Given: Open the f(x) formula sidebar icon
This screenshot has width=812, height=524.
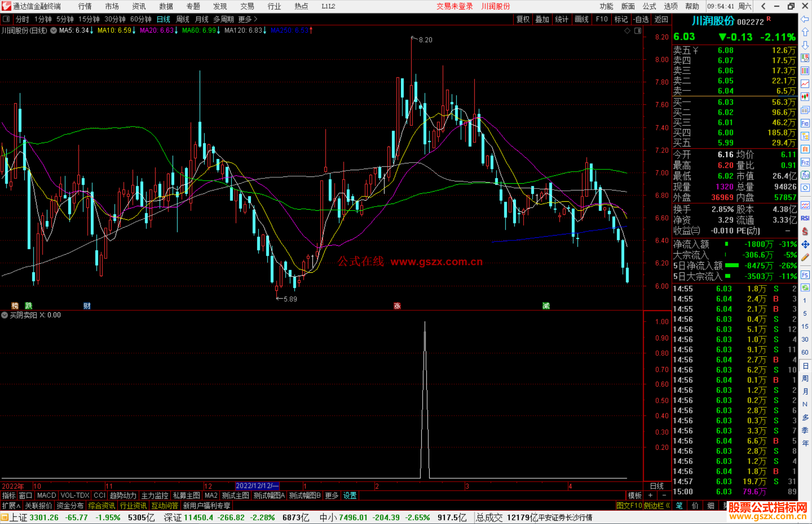Looking at the screenshot, I should pos(805,175).
